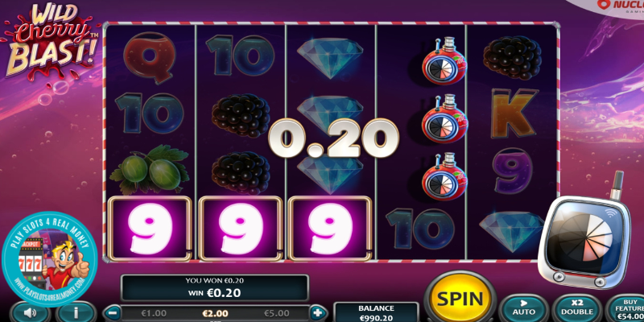Click the blackberry symbol on reel five
The width and height of the screenshot is (644, 322).
point(512,57)
